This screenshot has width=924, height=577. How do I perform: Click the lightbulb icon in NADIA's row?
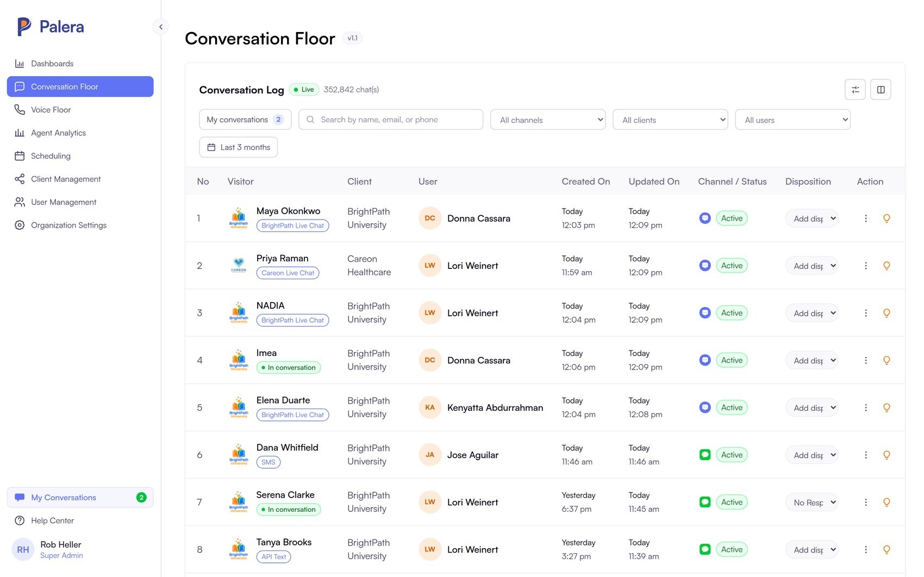click(886, 313)
